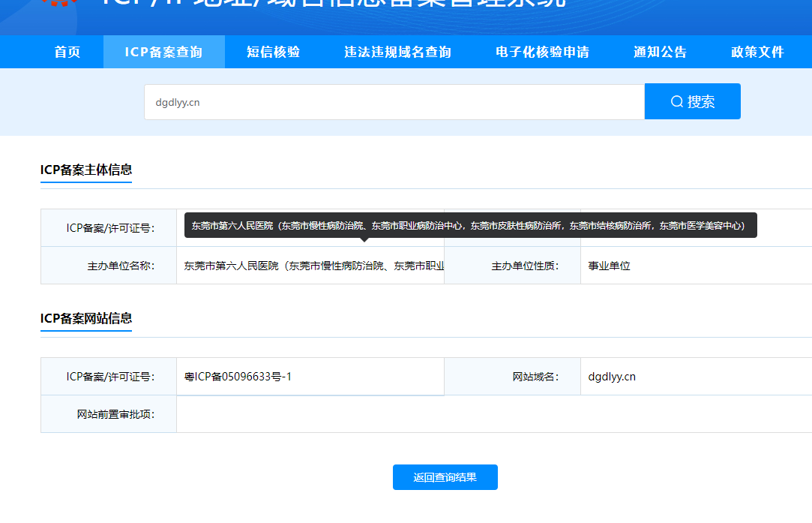Click ICP备案/许可证号 label in website info table
The image size is (812, 523).
tap(109, 377)
